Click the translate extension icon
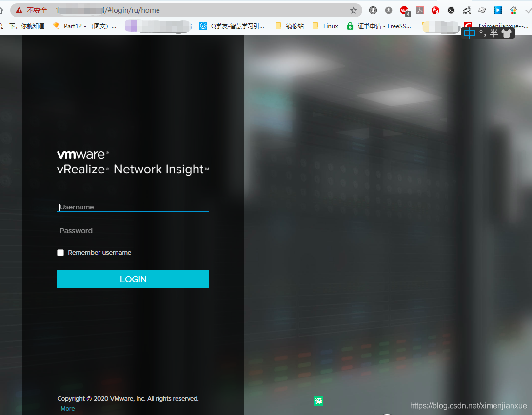This screenshot has width=532, height=415. click(467, 10)
